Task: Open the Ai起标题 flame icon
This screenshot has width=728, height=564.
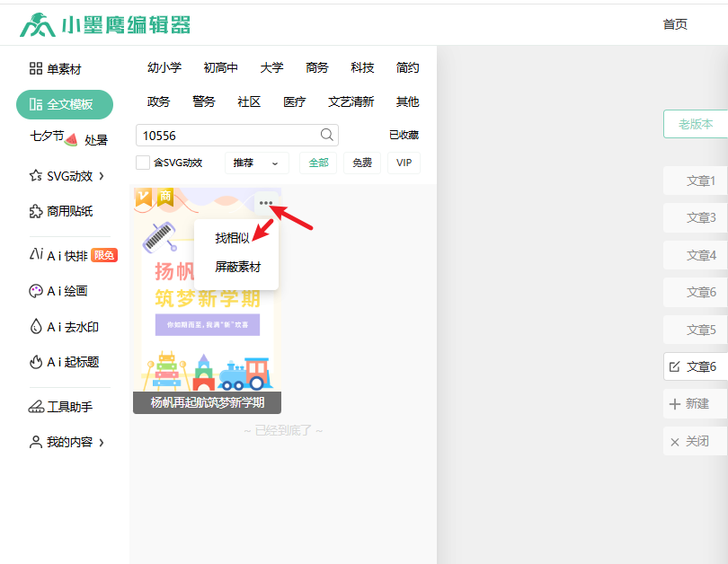Action: tap(36, 362)
